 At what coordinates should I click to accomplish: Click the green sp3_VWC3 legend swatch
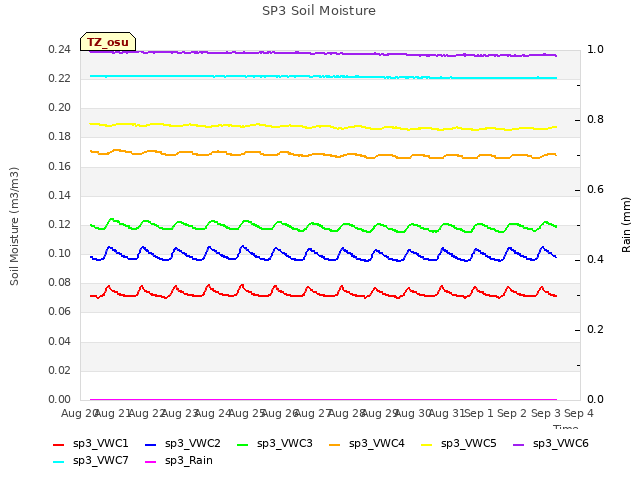242,444
